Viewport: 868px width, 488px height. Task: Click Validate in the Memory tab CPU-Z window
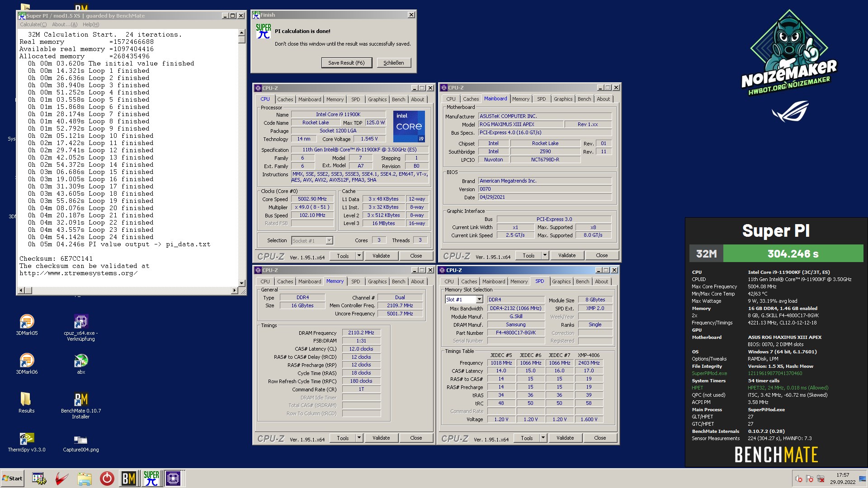pos(381,438)
